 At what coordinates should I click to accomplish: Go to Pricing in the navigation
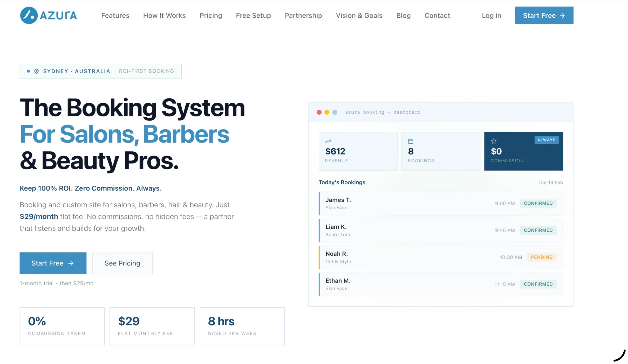tap(211, 16)
